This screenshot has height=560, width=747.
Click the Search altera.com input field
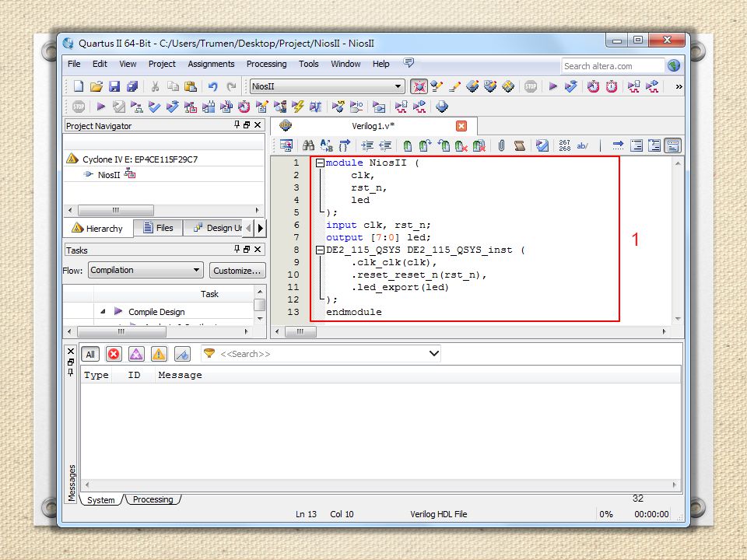tap(613, 65)
